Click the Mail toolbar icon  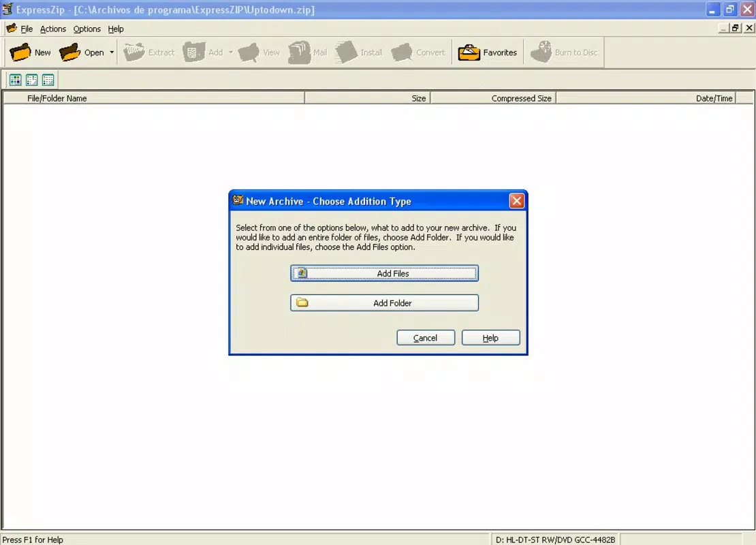tap(300, 52)
